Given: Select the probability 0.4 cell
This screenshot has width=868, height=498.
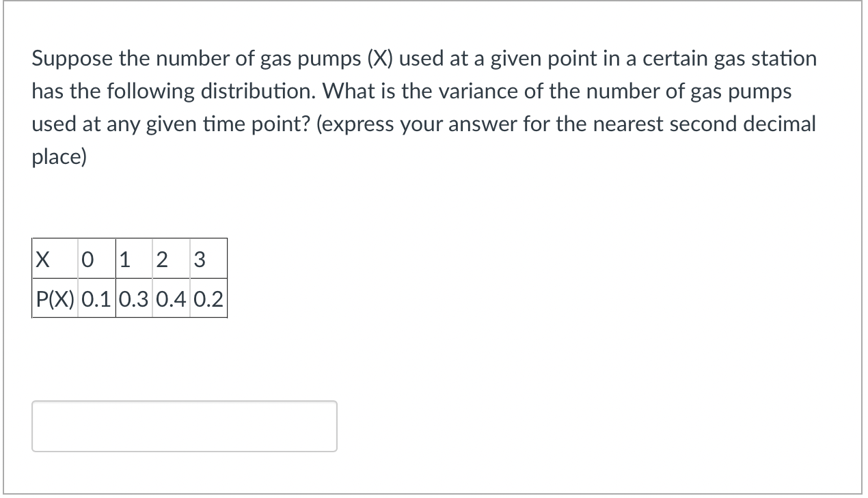Looking at the screenshot, I should [171, 298].
